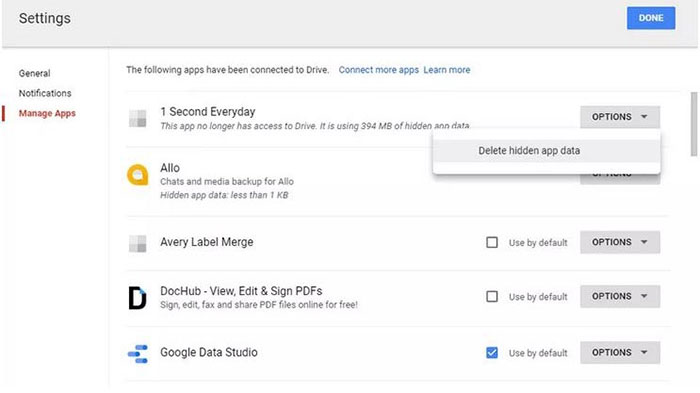This screenshot has height=393, width=700.
Task: Click 'This app no longer has access' text
Action: pyautogui.click(x=315, y=126)
